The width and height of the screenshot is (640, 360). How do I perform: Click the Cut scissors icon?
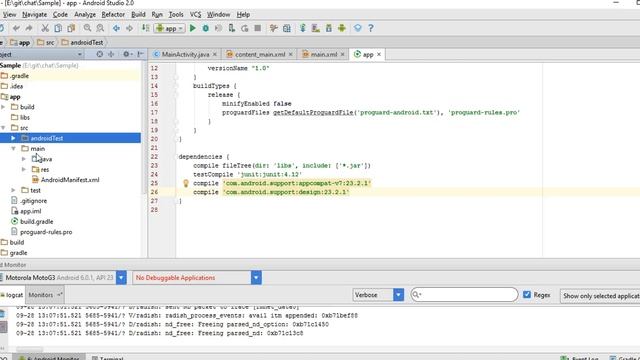(45, 28)
